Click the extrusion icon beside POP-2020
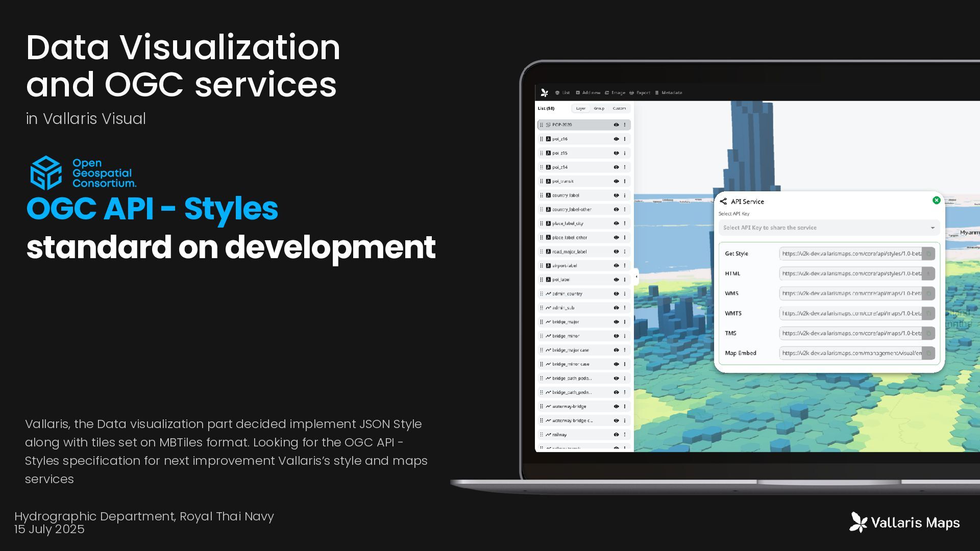 pyautogui.click(x=548, y=125)
